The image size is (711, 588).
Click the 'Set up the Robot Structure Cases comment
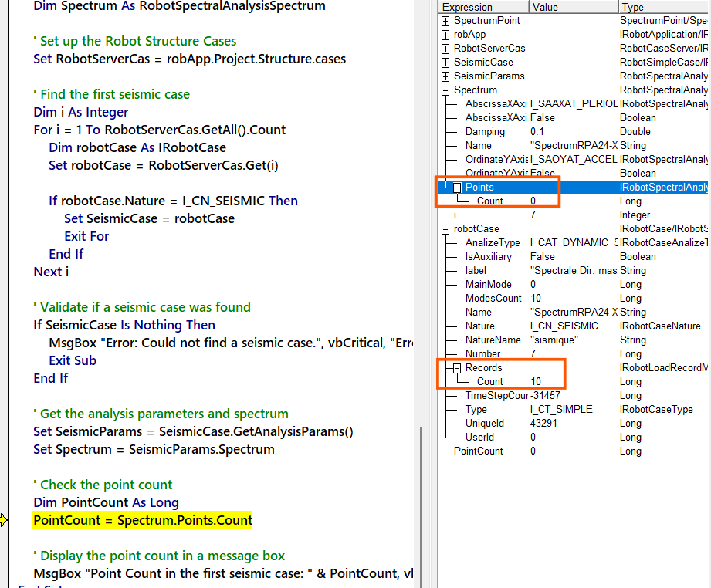[134, 41]
